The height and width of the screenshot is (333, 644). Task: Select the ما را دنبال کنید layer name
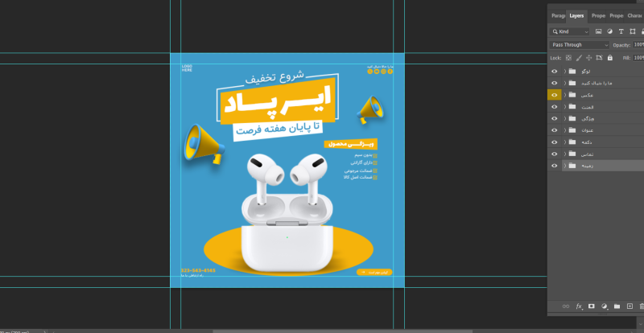[x=597, y=84]
